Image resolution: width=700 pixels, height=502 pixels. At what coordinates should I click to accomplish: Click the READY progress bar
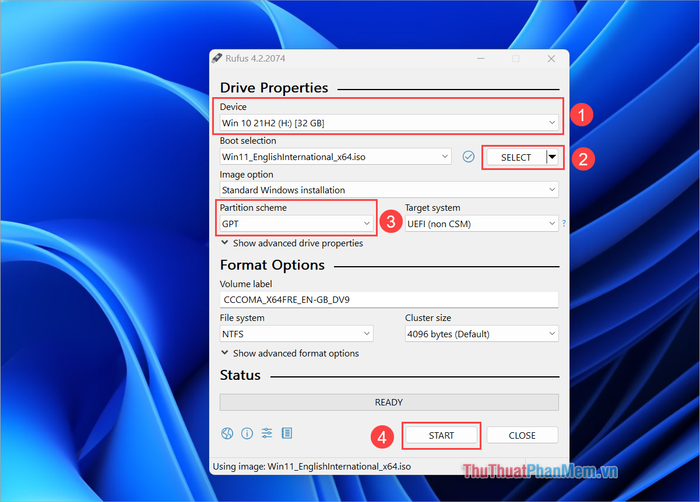[389, 402]
